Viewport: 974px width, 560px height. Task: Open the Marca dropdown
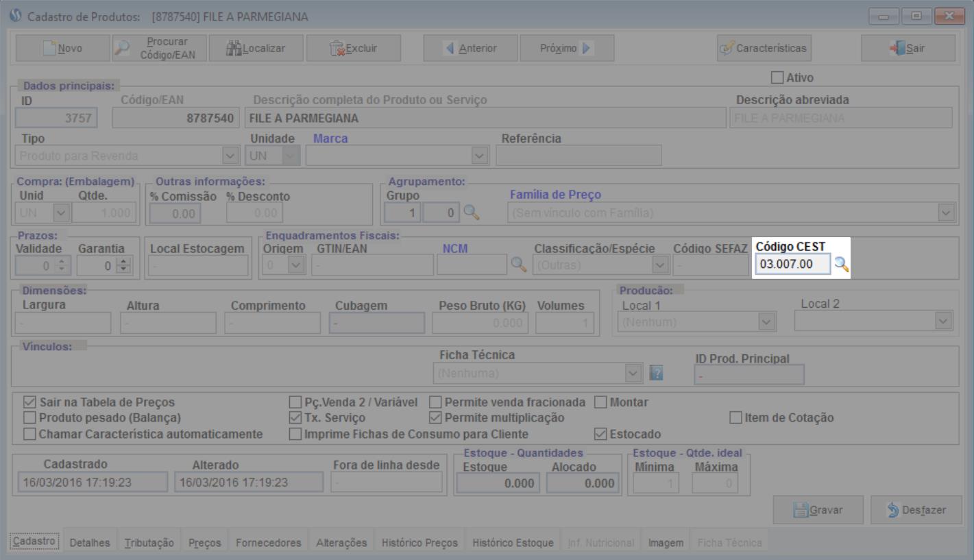click(480, 156)
